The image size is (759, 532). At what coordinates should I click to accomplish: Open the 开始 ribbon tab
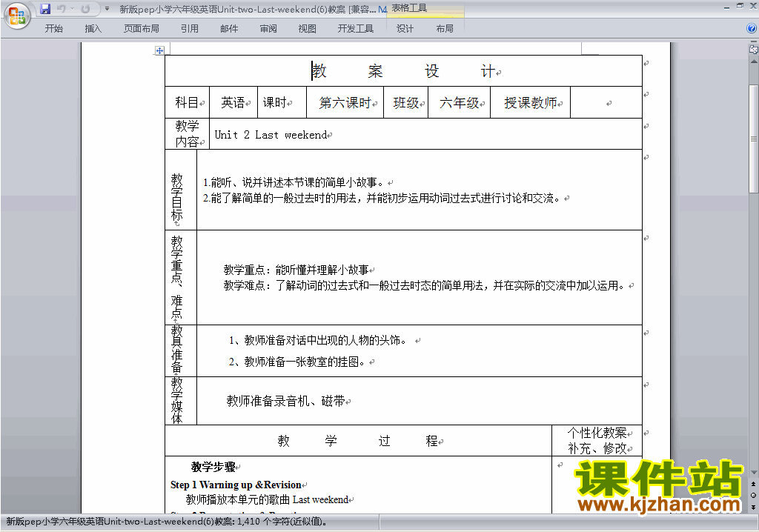(x=53, y=29)
